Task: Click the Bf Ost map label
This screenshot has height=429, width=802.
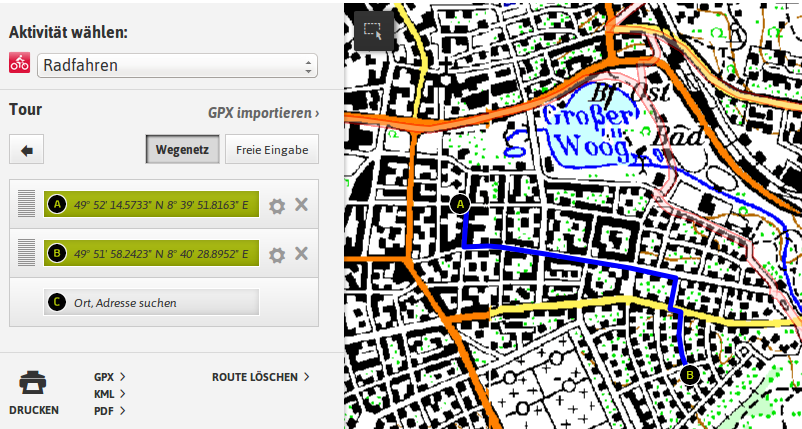Action: tap(630, 93)
